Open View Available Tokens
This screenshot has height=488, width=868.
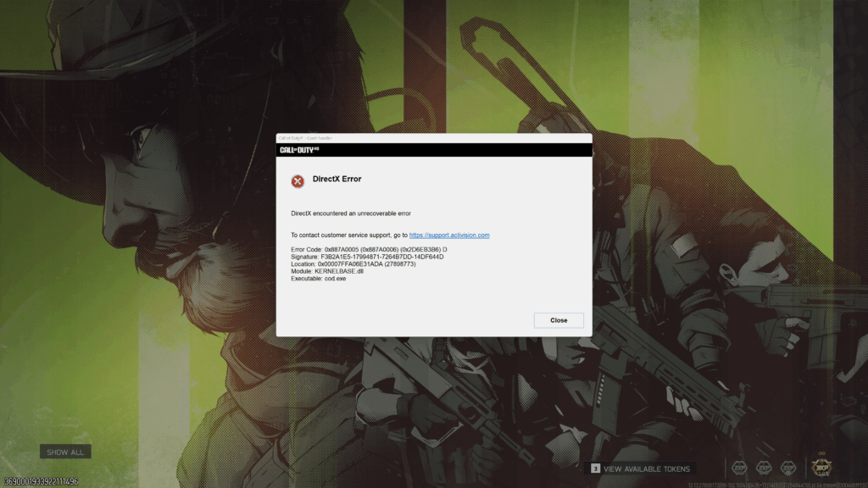(x=647, y=469)
